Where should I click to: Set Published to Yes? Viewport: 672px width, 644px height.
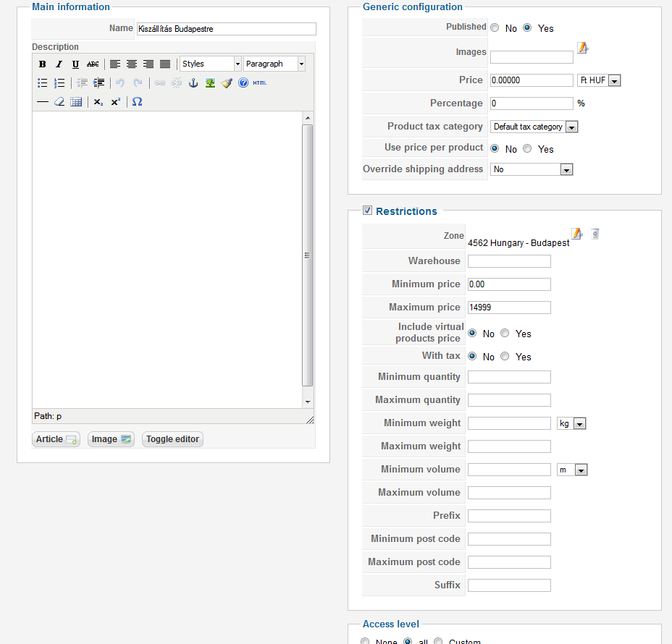(x=527, y=27)
